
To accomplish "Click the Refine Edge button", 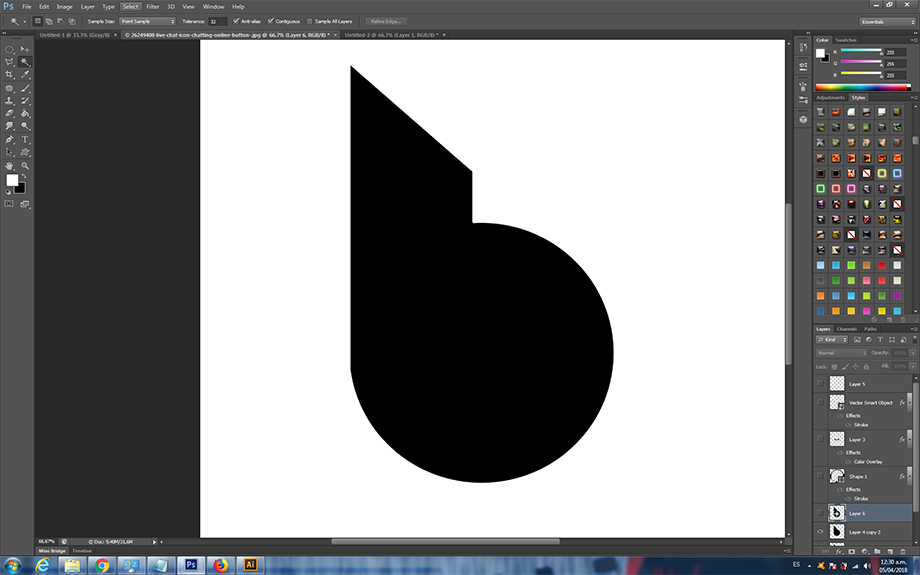I will point(386,20).
